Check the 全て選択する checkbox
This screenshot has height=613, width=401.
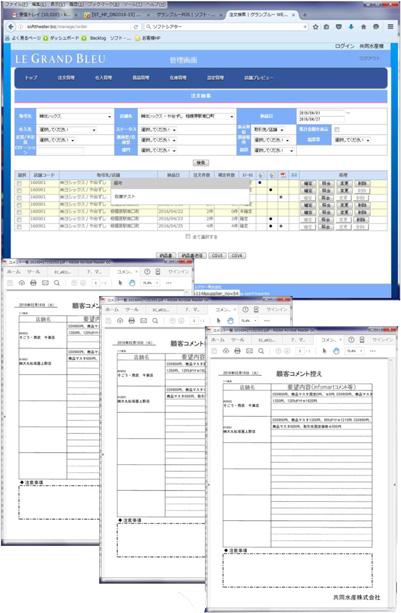click(188, 237)
